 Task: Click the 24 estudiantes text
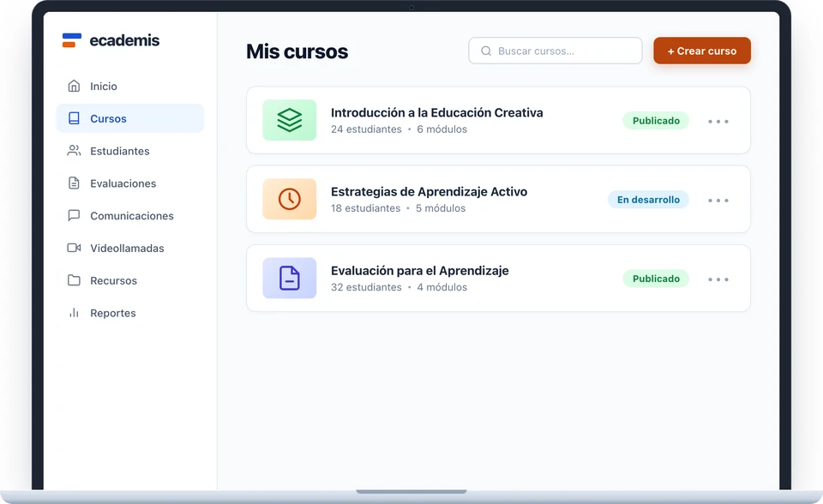[366, 129]
